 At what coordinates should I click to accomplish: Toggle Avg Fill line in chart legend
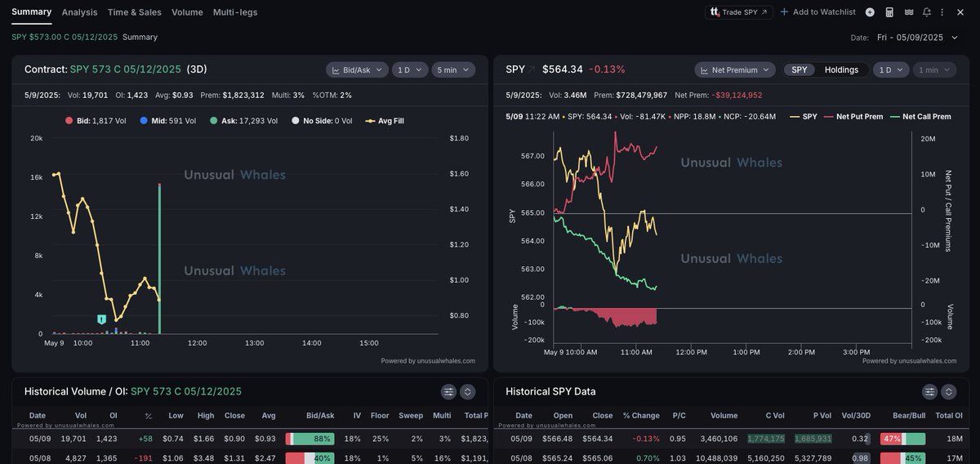385,121
